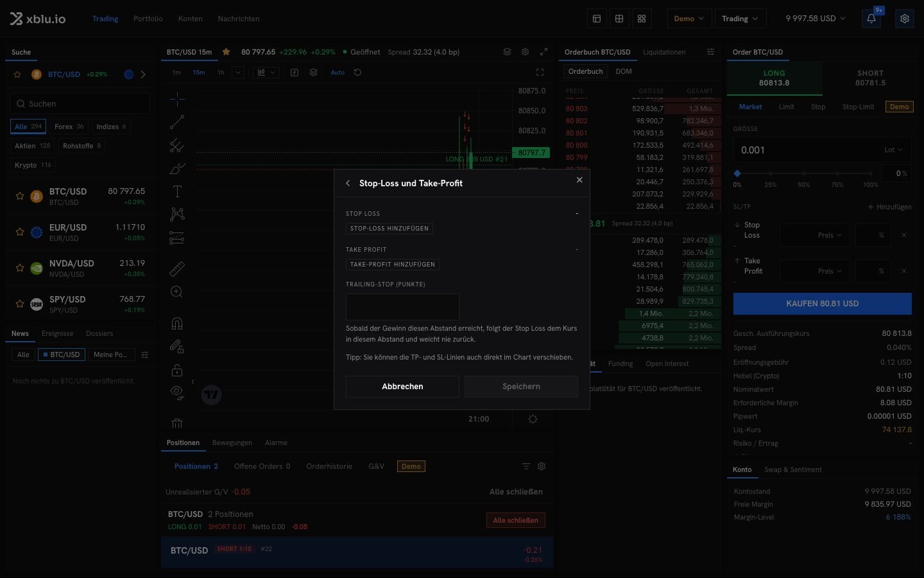Activate the chart zoom-in tool
The height and width of the screenshot is (578, 924).
pos(177,292)
